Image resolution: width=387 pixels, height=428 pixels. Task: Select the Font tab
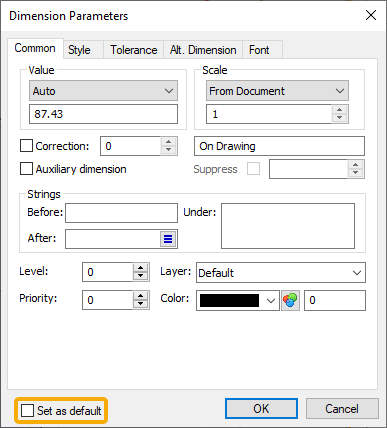click(x=259, y=50)
